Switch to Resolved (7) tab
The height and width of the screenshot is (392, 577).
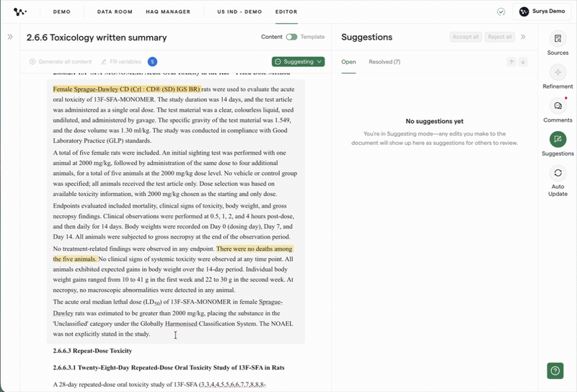(x=384, y=62)
